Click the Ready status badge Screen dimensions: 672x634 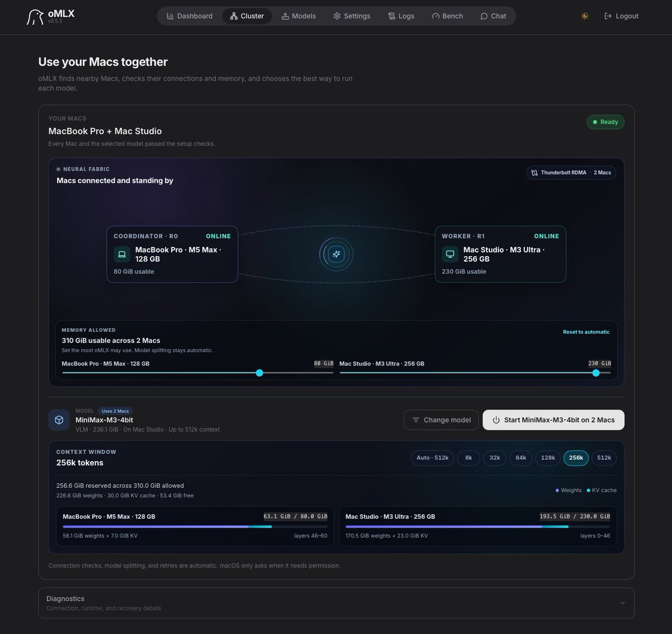(605, 122)
